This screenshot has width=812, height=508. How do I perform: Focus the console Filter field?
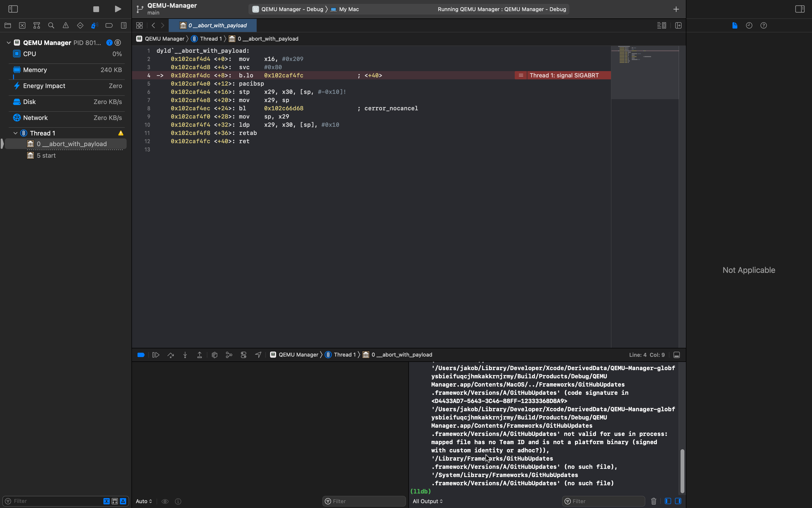pos(604,501)
